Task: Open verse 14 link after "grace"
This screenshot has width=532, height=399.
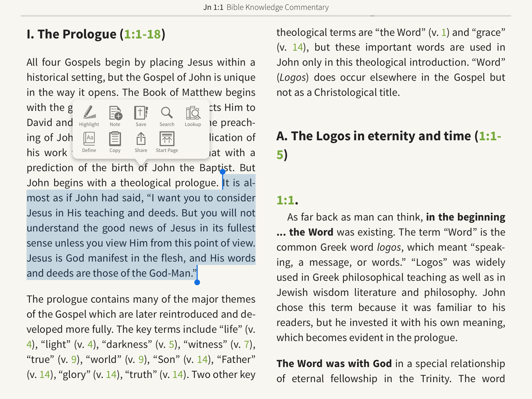Action: 298,47
